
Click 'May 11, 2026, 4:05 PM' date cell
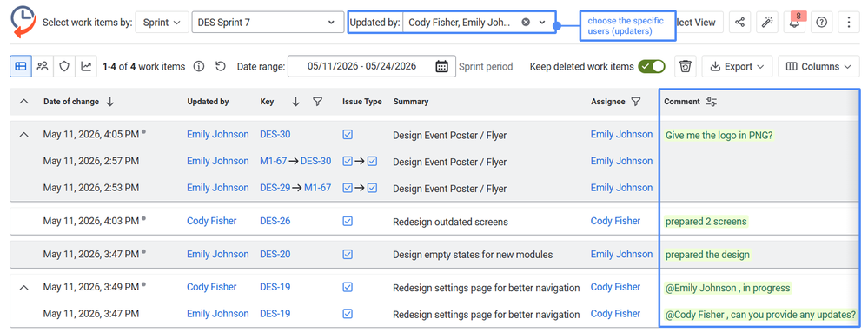tap(90, 134)
